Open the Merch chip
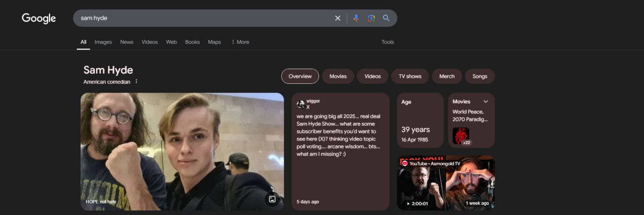 pyautogui.click(x=447, y=76)
